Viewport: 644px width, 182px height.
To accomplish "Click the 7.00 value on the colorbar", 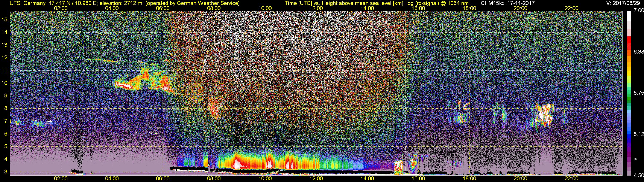I will pyautogui.click(x=639, y=10).
